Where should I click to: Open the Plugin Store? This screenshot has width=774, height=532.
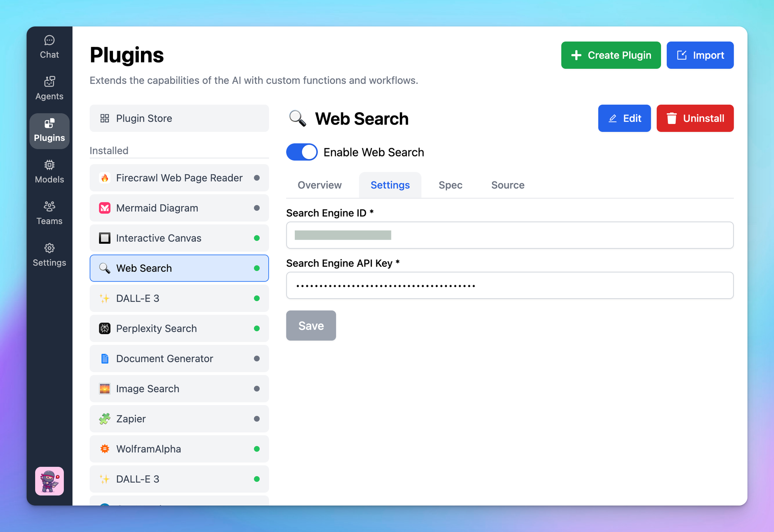pos(179,118)
